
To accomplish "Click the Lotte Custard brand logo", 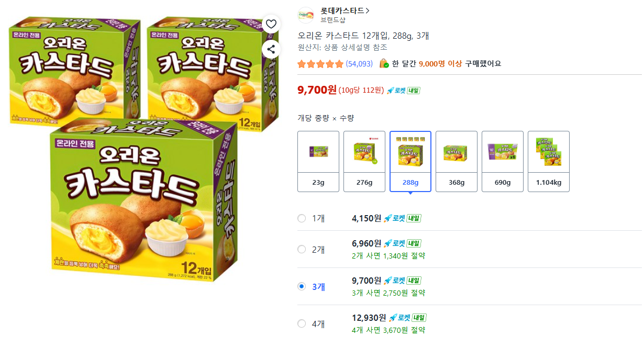I will pos(306,15).
